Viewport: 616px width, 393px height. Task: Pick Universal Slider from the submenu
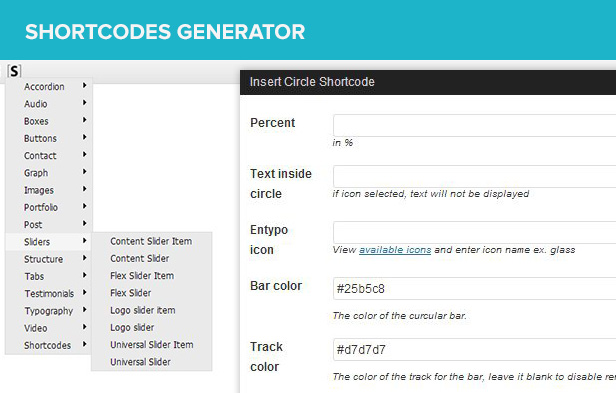(x=140, y=362)
